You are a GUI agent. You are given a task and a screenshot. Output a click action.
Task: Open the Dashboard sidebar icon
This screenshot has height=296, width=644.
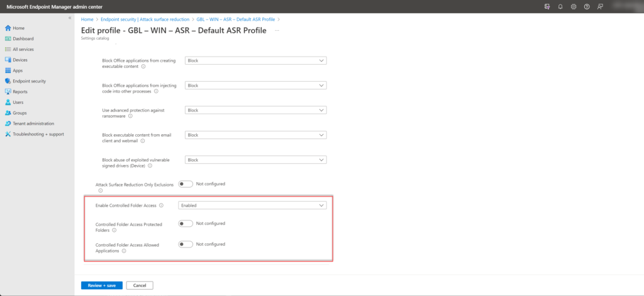pos(8,38)
